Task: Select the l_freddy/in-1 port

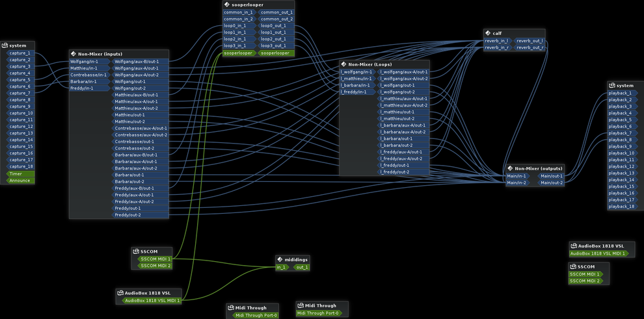Action: coord(354,92)
